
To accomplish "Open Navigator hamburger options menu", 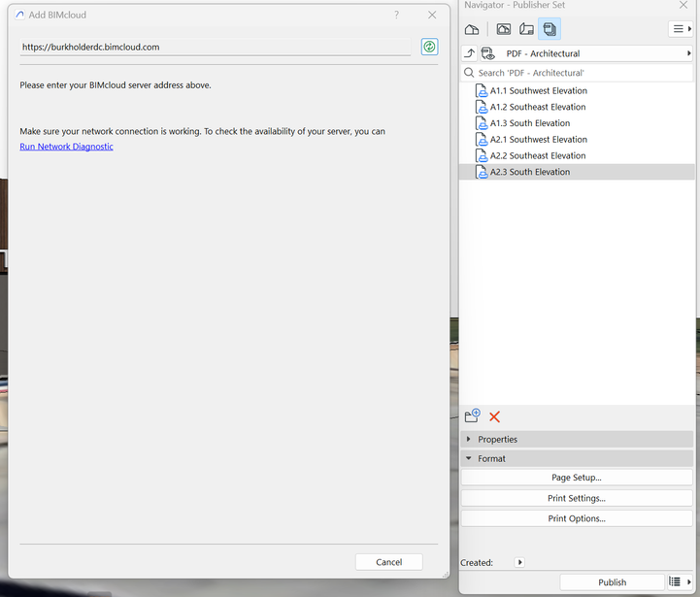I will coord(681,29).
